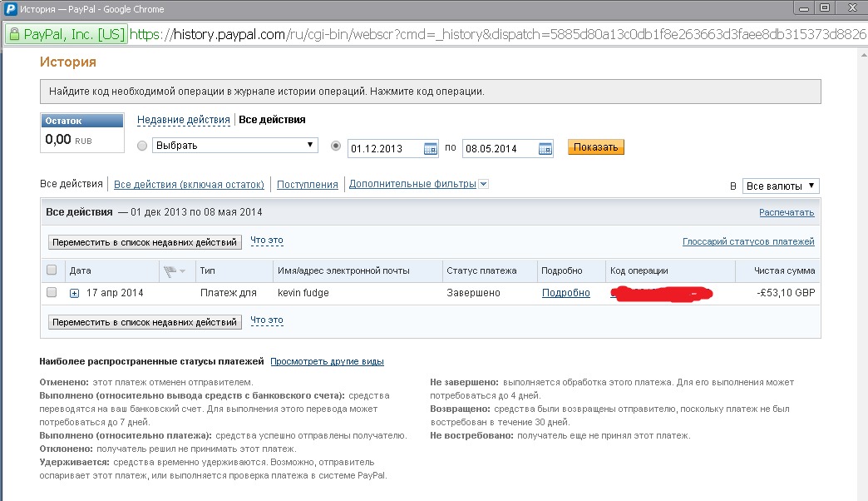
Task: Click the PayPal favicon in title bar
Action: tap(11, 9)
